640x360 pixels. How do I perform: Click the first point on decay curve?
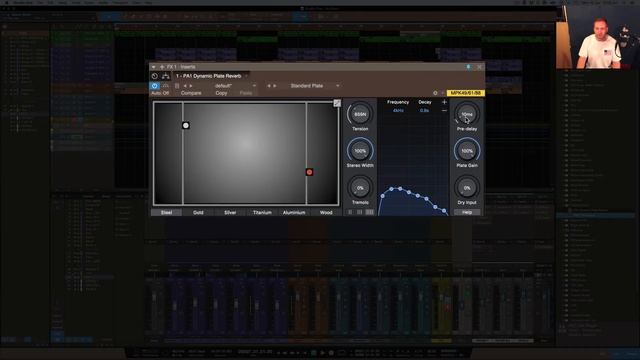(382, 196)
